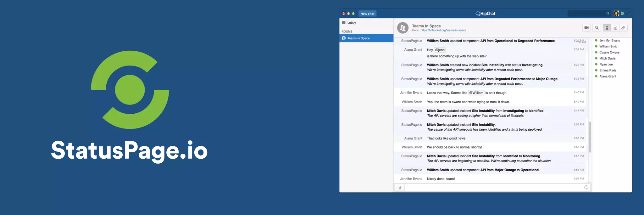Viewport: 644px width, 215px height.
Task: Click the @jenn mention tag
Action: pyautogui.click(x=440, y=50)
